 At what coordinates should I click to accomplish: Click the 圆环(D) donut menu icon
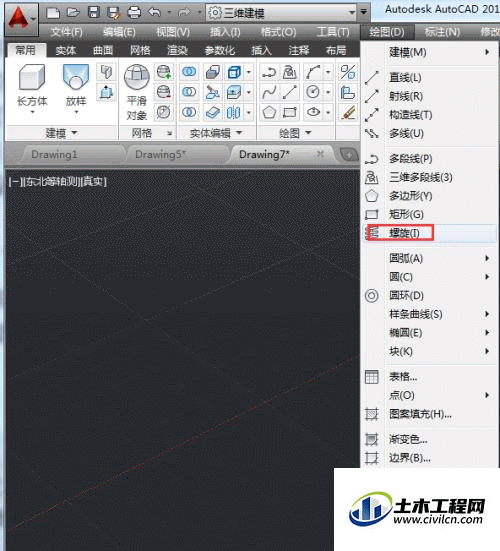372,296
